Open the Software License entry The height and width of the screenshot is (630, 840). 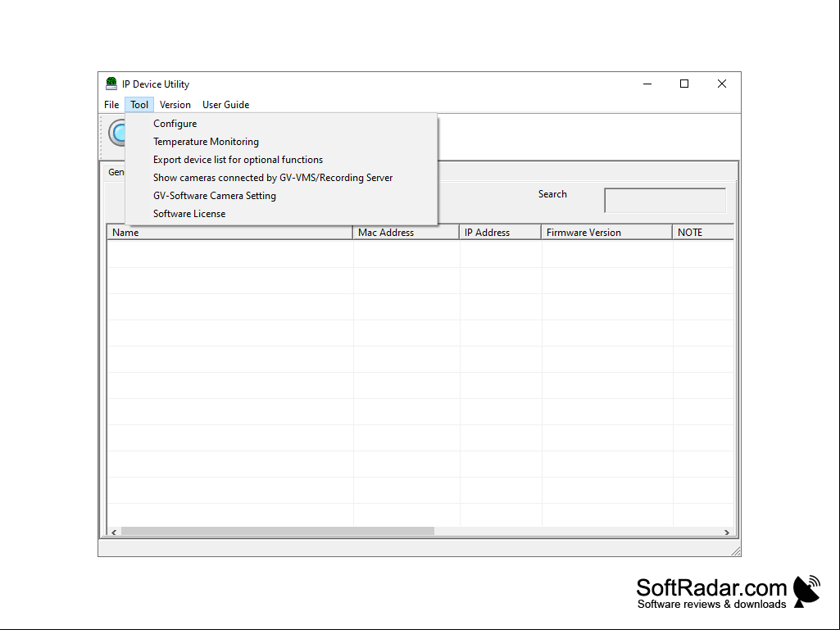[281, 214]
